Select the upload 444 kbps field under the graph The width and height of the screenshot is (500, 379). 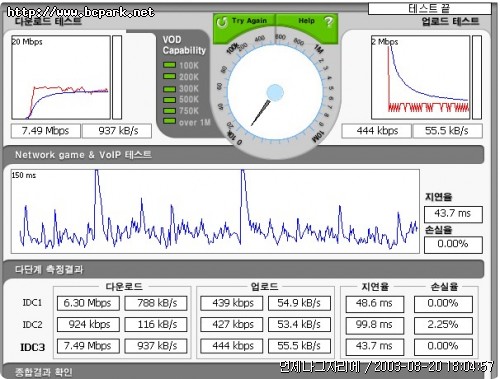(x=376, y=131)
